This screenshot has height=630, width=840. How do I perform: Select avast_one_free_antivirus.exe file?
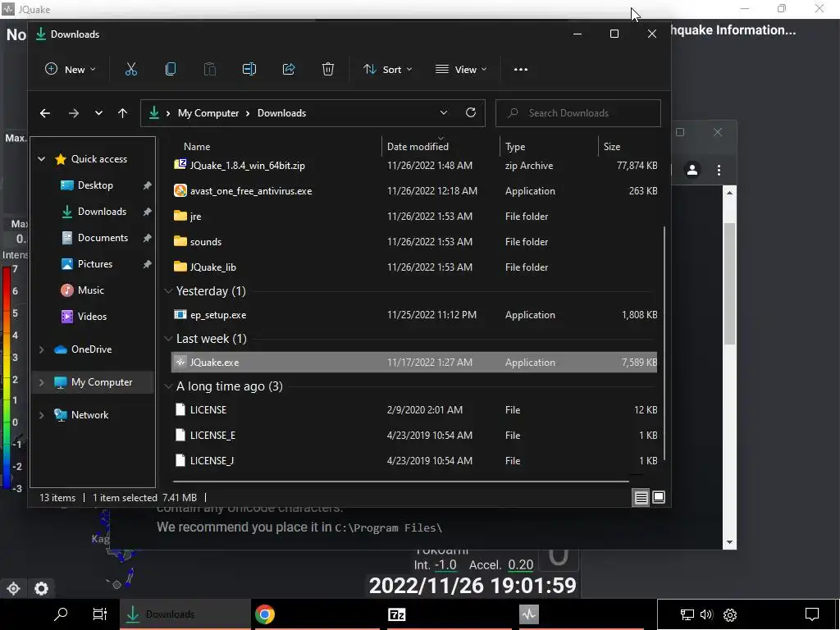[414, 190]
